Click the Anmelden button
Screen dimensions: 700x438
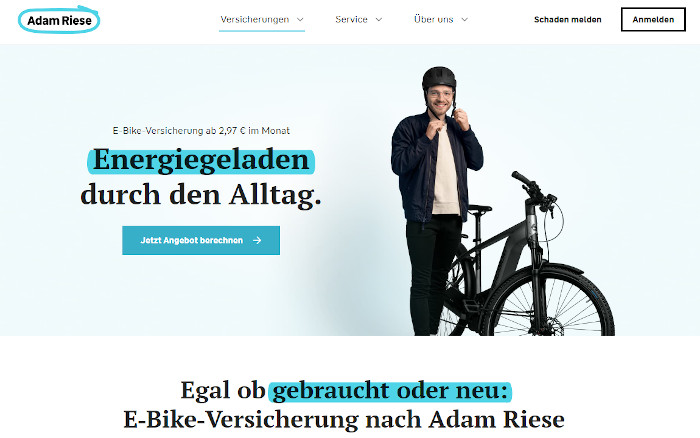tap(653, 20)
